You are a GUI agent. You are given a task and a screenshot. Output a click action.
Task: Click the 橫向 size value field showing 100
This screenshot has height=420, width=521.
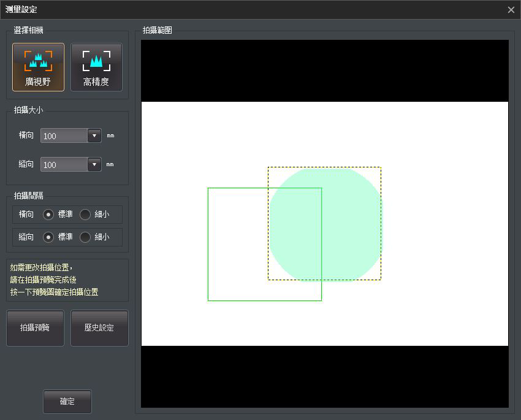pos(64,136)
